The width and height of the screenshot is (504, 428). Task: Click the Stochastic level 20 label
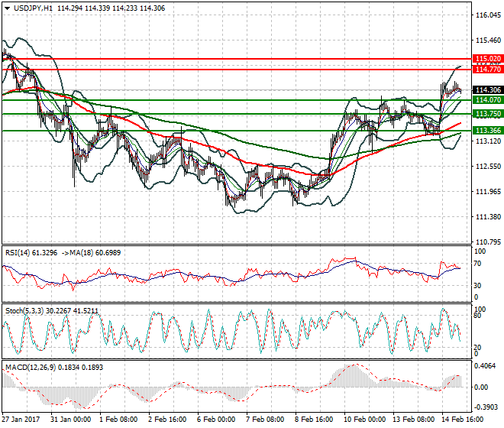point(477,347)
